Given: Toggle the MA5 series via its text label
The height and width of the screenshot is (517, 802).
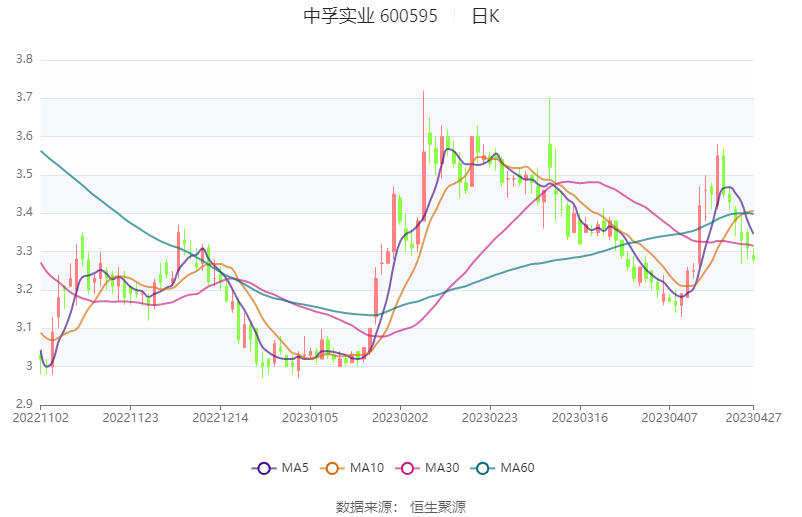Looking at the screenshot, I should pyautogui.click(x=295, y=468).
